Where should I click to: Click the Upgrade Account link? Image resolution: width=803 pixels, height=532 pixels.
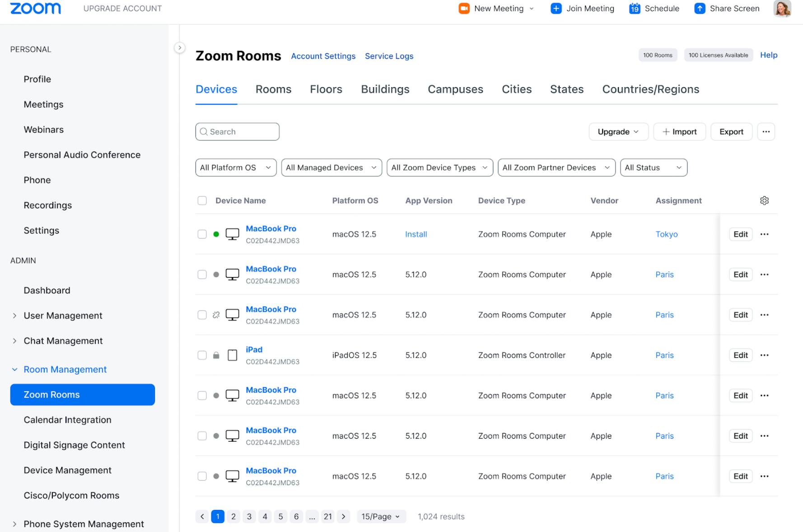(x=122, y=9)
